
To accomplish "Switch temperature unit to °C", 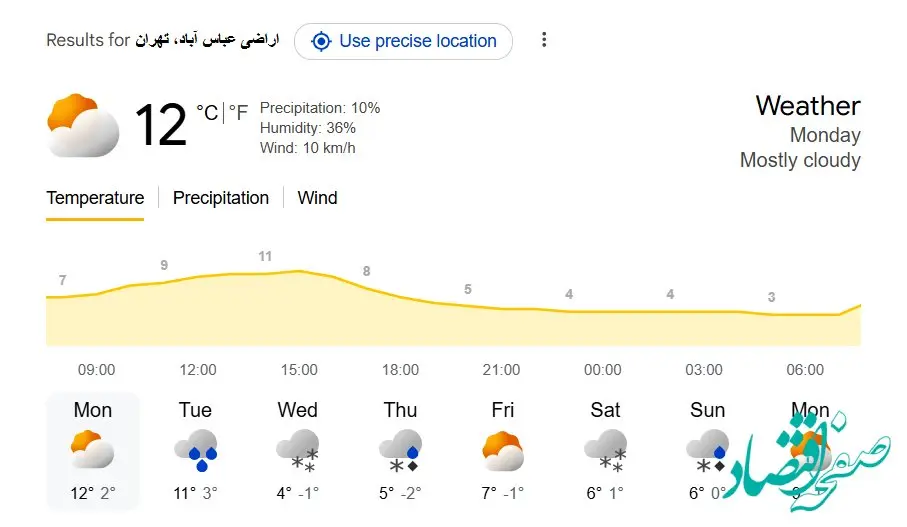I will [x=207, y=114].
